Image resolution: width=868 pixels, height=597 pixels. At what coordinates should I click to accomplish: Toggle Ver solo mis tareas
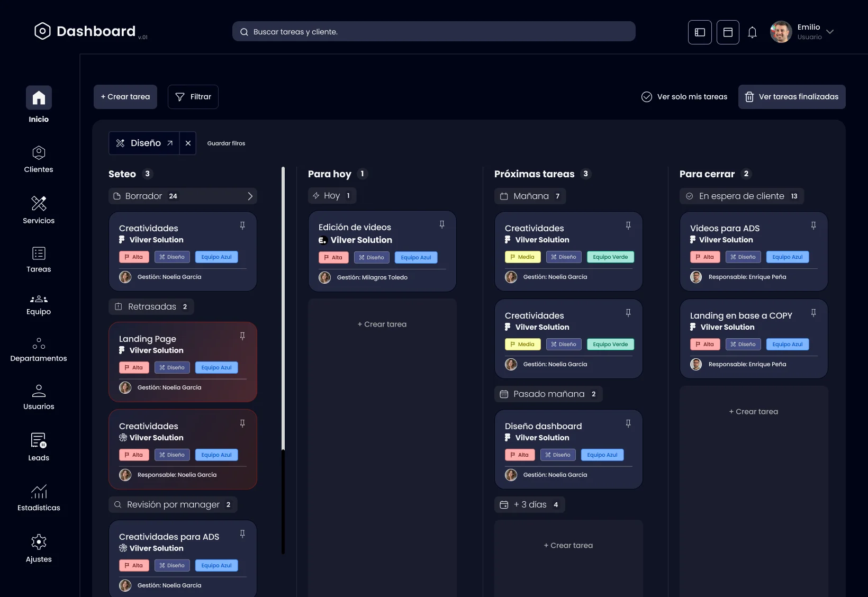tap(684, 97)
